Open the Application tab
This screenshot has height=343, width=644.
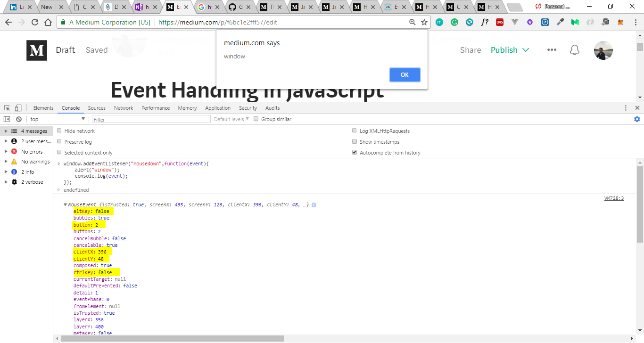218,108
